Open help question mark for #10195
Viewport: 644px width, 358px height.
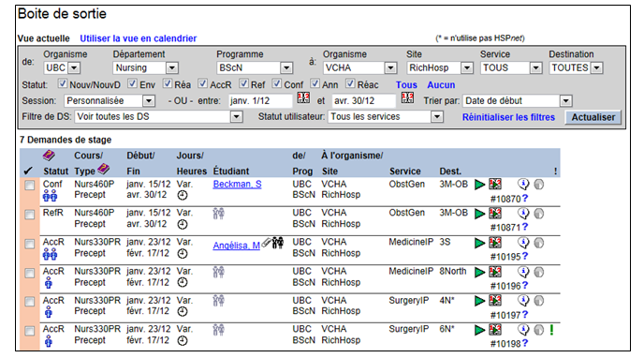click(525, 257)
